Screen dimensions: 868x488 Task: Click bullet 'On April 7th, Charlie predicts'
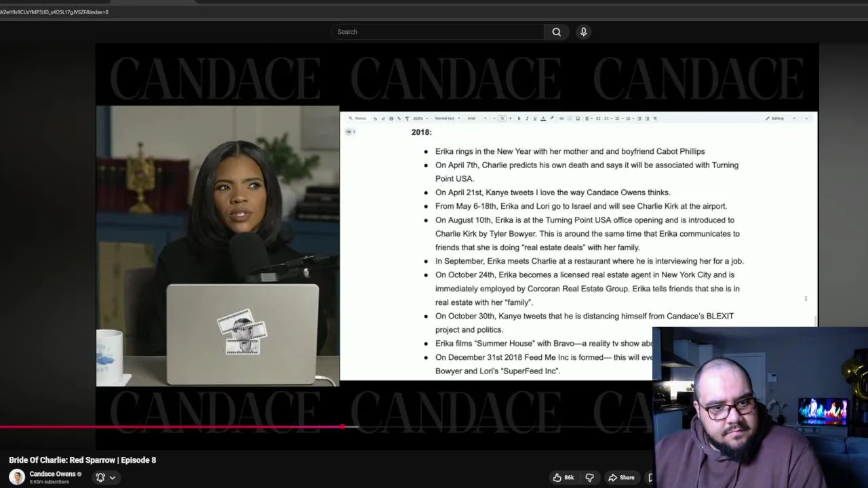587,171
